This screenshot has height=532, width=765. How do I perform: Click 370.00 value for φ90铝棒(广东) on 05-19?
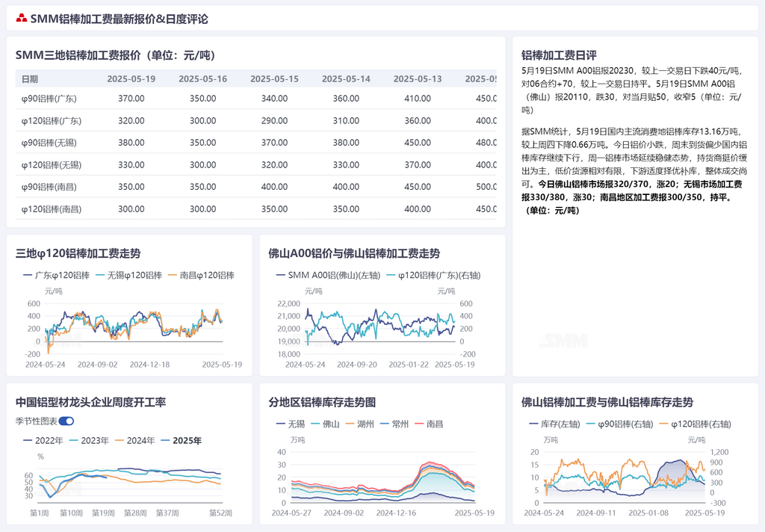click(131, 99)
